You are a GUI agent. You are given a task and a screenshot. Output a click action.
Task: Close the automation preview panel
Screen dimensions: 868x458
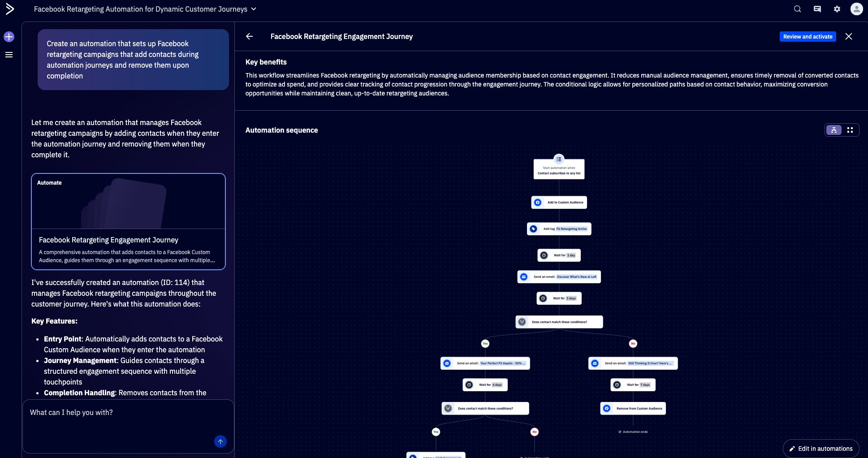click(848, 36)
